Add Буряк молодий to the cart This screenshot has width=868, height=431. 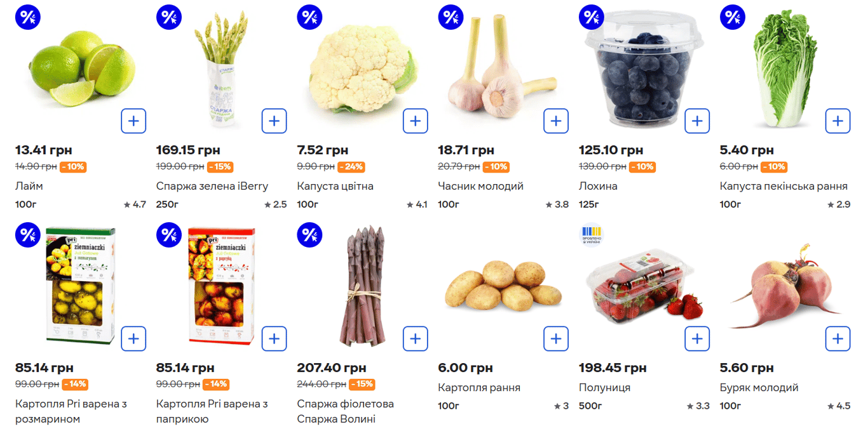pos(839,338)
